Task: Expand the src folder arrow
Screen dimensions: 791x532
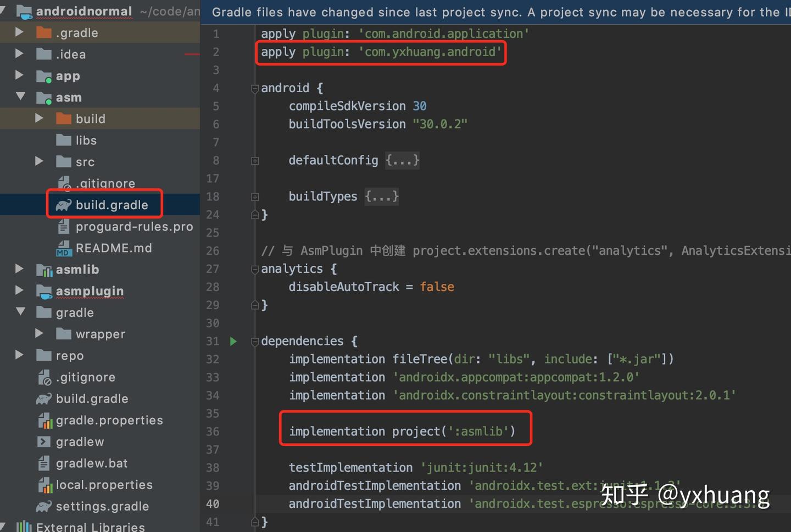Action: pyautogui.click(x=39, y=161)
